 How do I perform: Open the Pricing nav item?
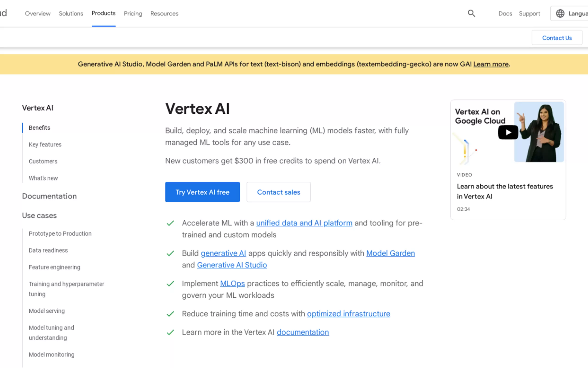[x=133, y=13]
